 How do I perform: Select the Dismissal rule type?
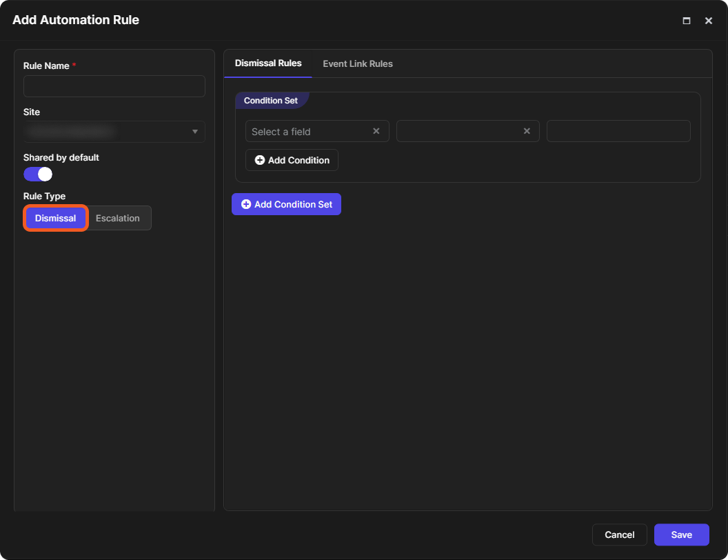tap(56, 218)
